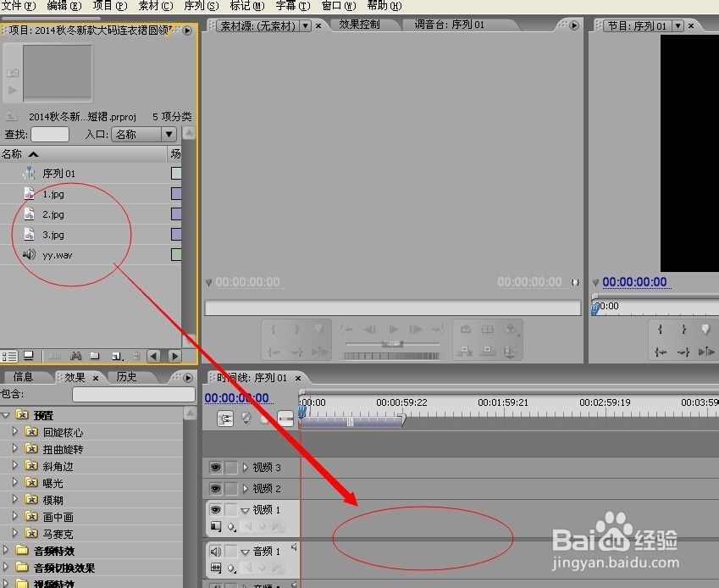719x588 pixels.
Task: Switch to the 调音台 序列 01 tab
Action: click(x=450, y=25)
